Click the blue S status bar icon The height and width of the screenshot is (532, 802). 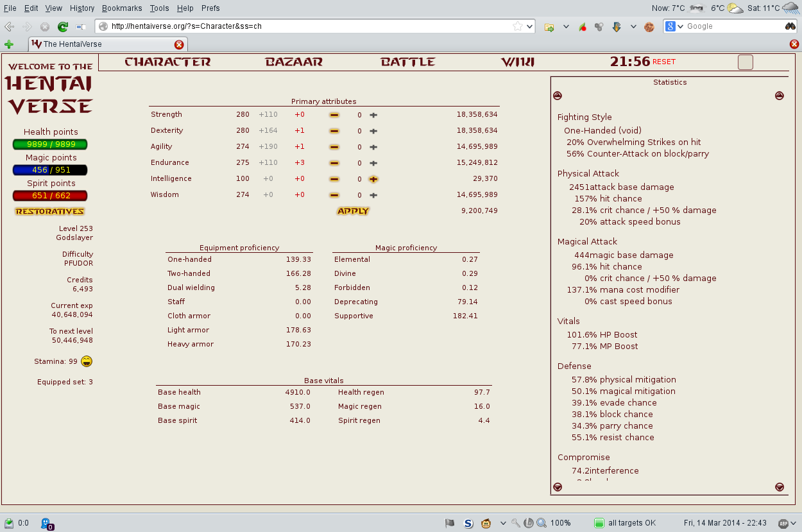pos(468,523)
